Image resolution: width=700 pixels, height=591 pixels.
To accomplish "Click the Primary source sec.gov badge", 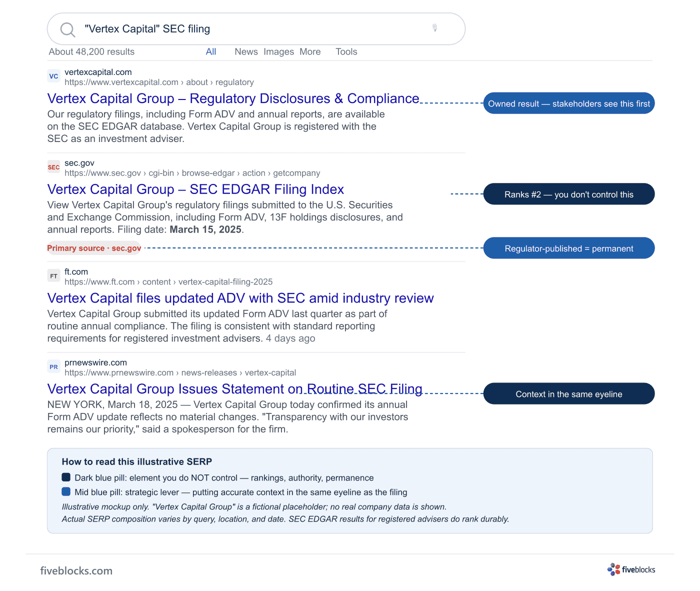I will tap(94, 248).
